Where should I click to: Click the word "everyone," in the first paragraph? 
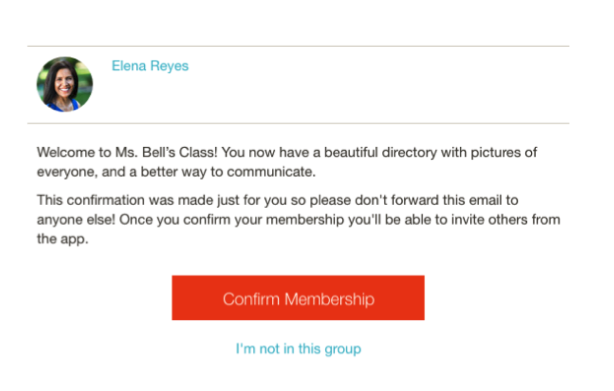[x=67, y=172]
